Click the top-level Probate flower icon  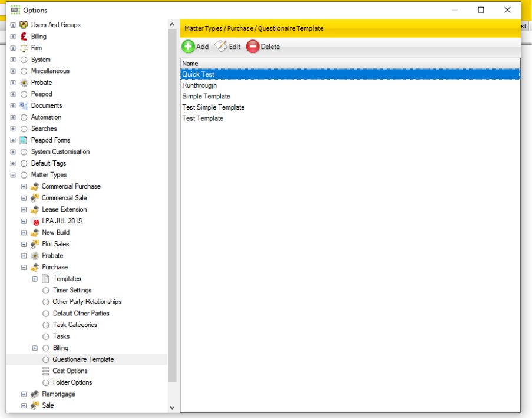click(x=24, y=83)
